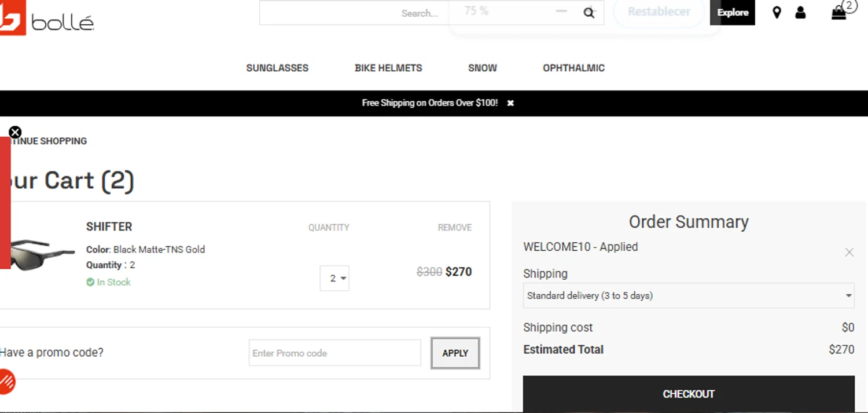868x413 pixels.
Task: Click the SHIFTER product name
Action: coord(109,226)
